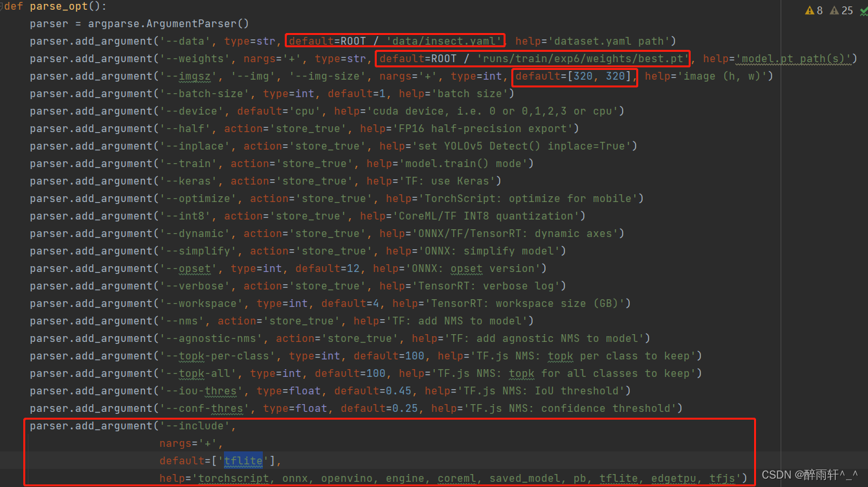Click the 'runs/train/exp6/weights/best.pt' string

[x=583, y=59]
